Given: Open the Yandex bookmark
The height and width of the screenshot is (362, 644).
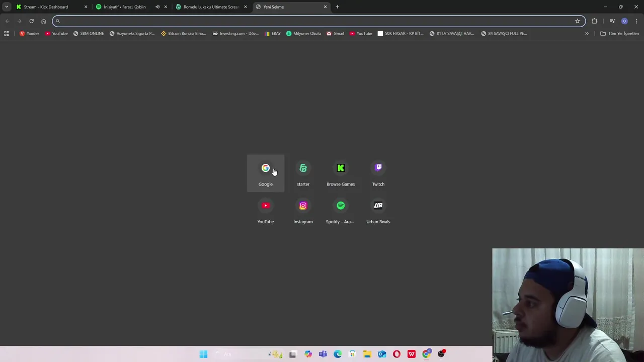Looking at the screenshot, I should coord(29,34).
